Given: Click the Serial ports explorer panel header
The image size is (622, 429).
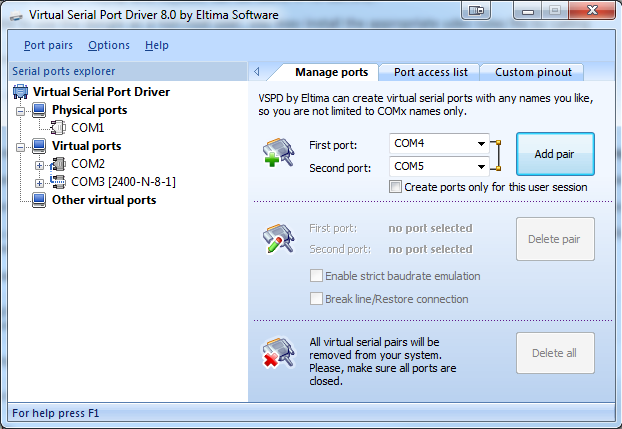Looking at the screenshot, I should (x=128, y=71).
